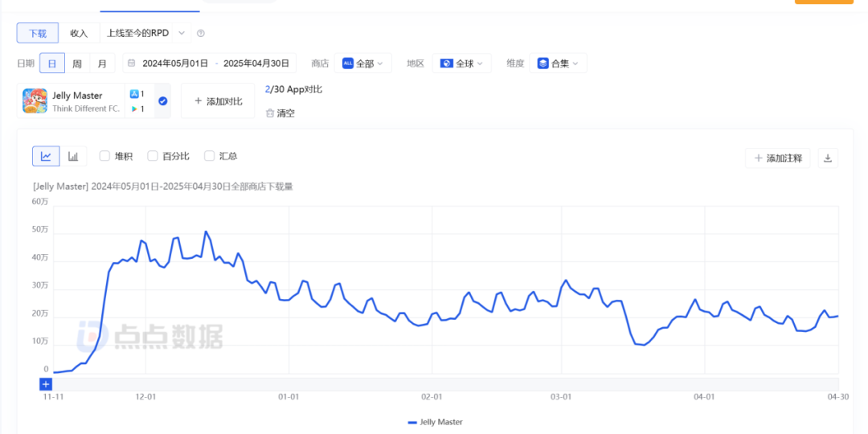Click the blue plus icon below chart

coord(46,384)
